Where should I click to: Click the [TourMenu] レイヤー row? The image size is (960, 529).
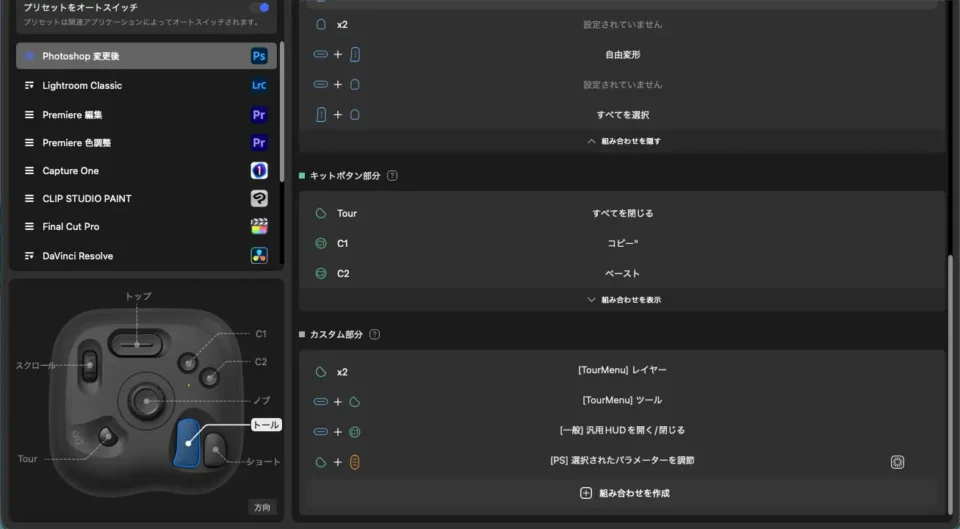click(623, 371)
